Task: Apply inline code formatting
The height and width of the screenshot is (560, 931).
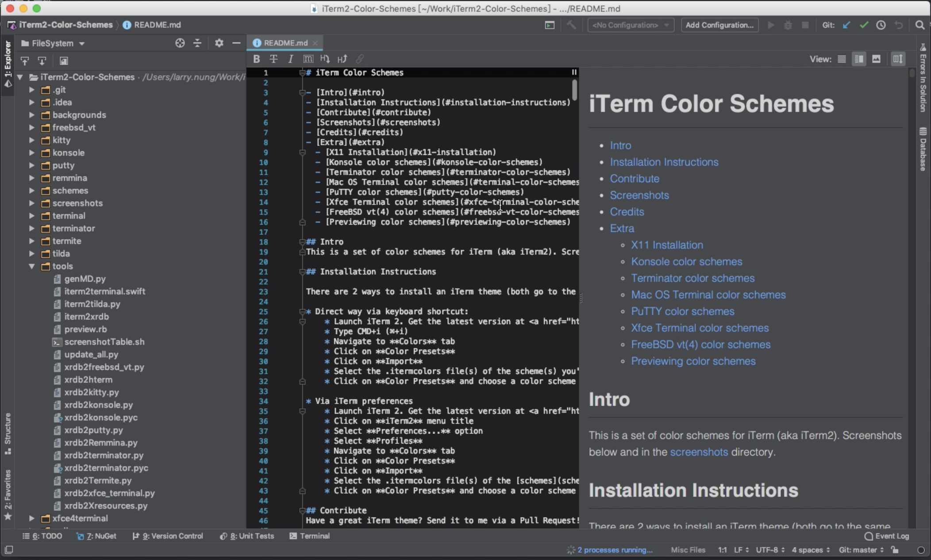Action: click(x=308, y=59)
